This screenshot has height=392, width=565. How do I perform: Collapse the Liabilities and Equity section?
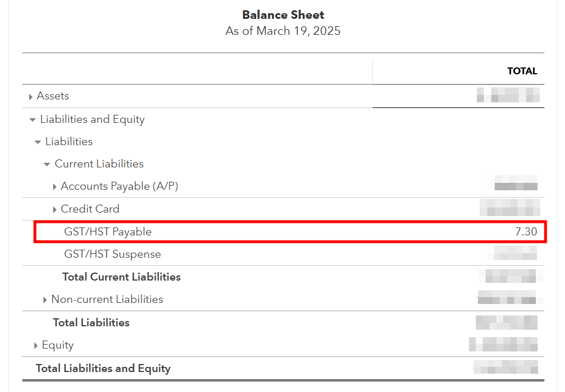coord(33,120)
